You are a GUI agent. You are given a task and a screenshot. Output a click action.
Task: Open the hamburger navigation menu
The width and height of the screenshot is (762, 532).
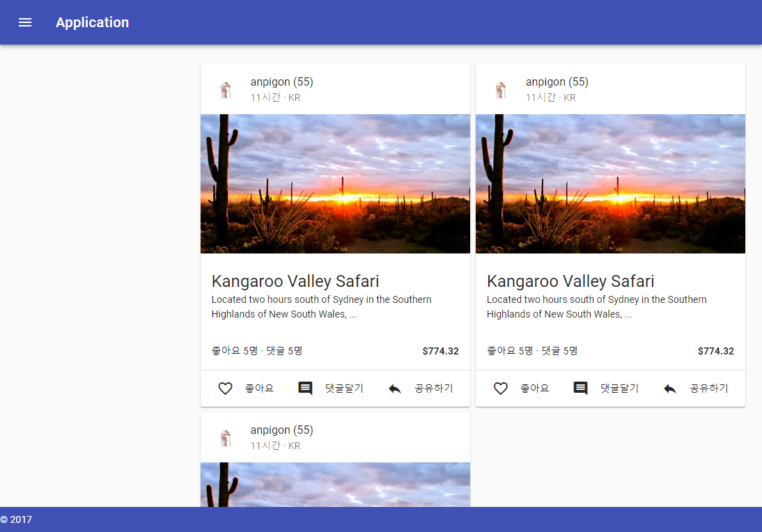[25, 22]
